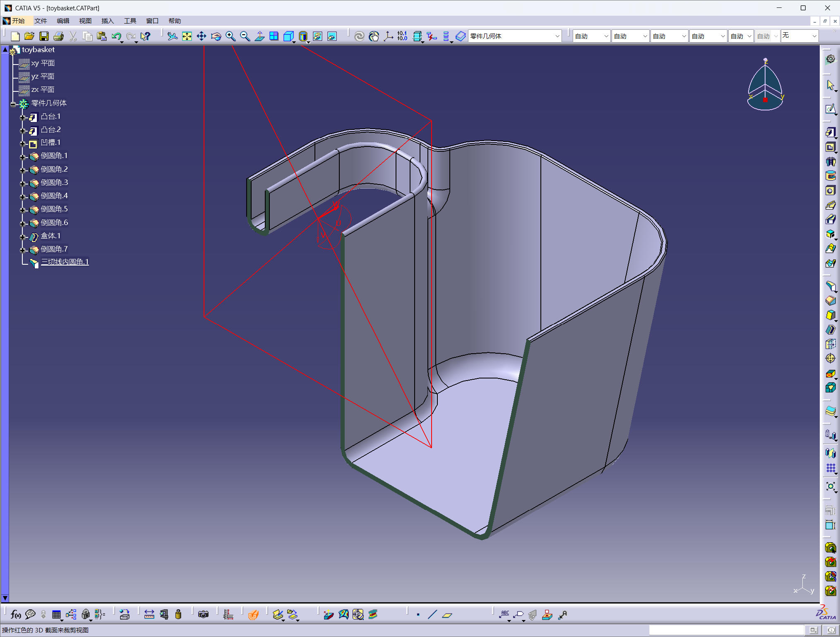The image size is (840, 637).
Task: Click the Zoom In magnifier icon
Action: (x=230, y=36)
